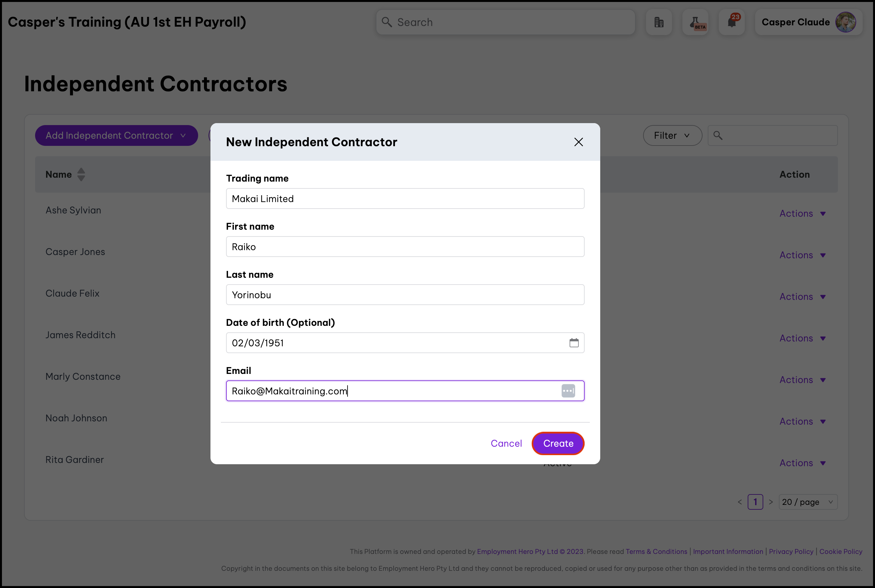Viewport: 875px width, 588px height.
Task: Click the organisation building icon in header
Action: point(659,22)
